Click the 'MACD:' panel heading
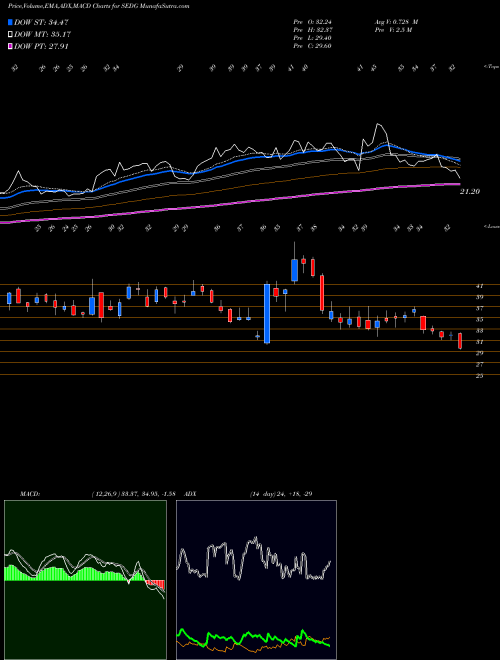Image resolution: width=500 pixels, height=660 pixels. point(30,494)
